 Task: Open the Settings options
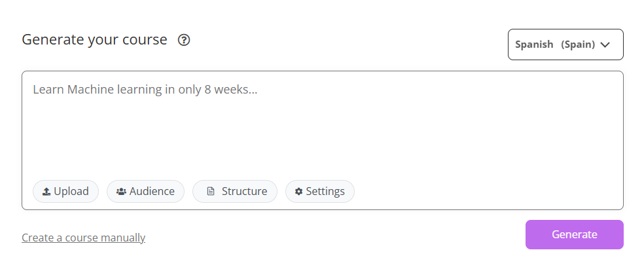(320, 192)
